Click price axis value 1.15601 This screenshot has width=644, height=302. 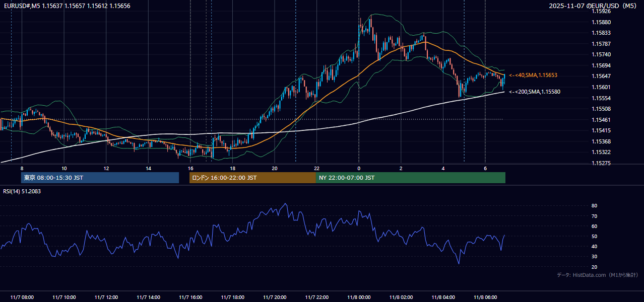(x=601, y=87)
